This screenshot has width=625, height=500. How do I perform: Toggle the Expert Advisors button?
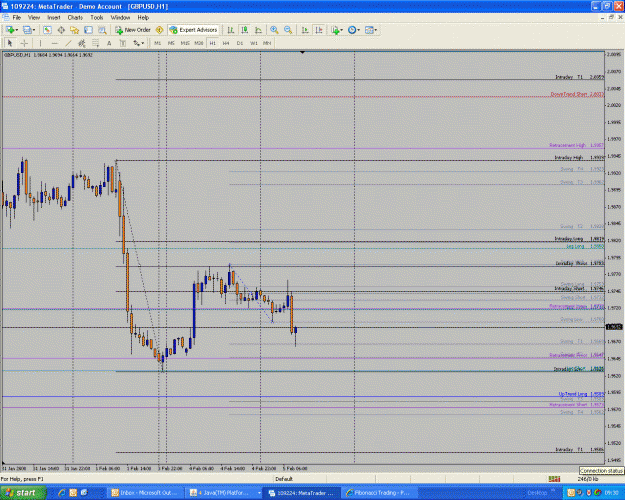pyautogui.click(x=194, y=30)
